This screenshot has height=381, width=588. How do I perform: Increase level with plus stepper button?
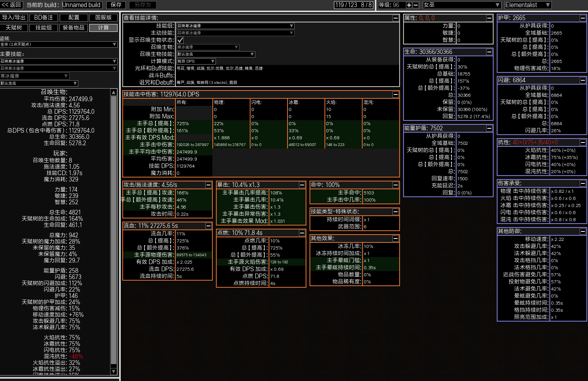pos(409,5)
